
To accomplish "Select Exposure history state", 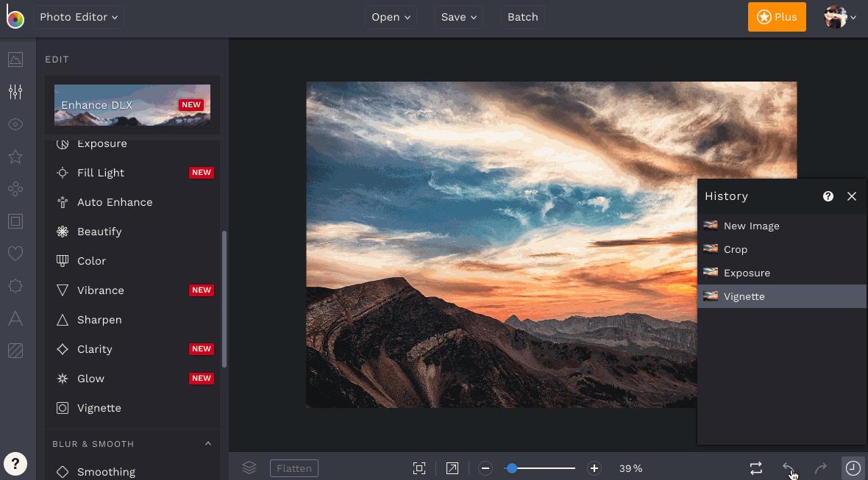I will [x=782, y=273].
